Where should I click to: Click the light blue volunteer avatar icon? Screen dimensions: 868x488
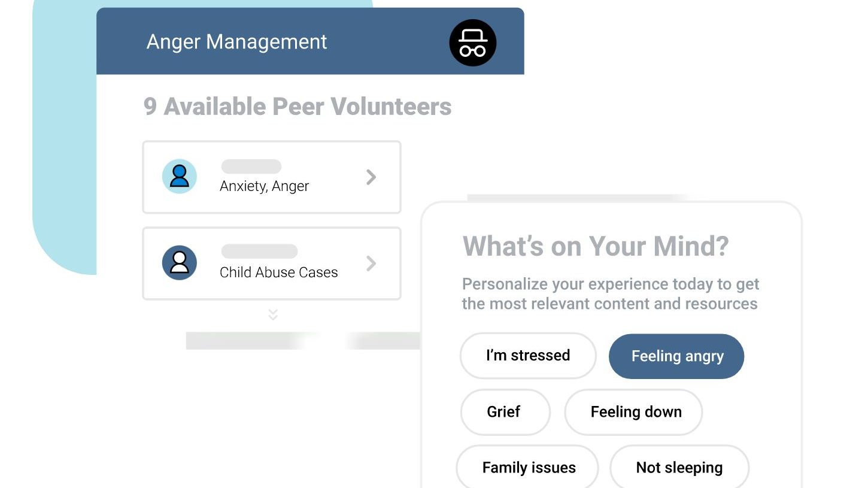coord(180,177)
